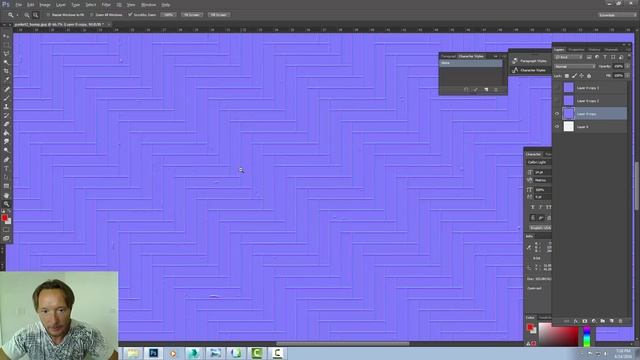Image resolution: width=640 pixels, height=360 pixels.
Task: Toggle lock position icon
Action: coord(582,76)
